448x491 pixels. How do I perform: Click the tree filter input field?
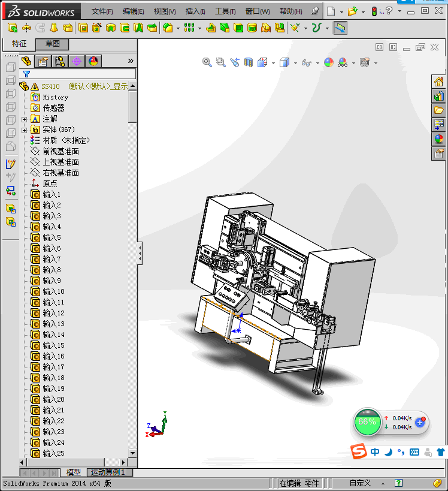pos(78,74)
